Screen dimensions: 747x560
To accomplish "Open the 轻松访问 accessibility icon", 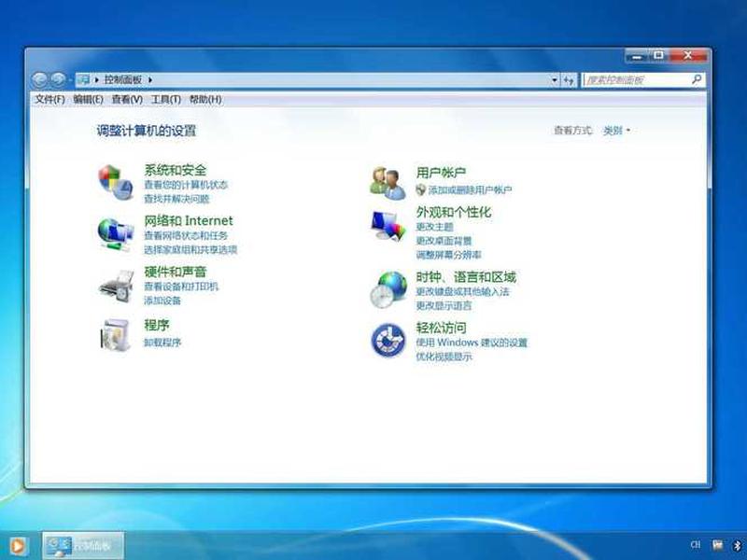I will [x=388, y=340].
